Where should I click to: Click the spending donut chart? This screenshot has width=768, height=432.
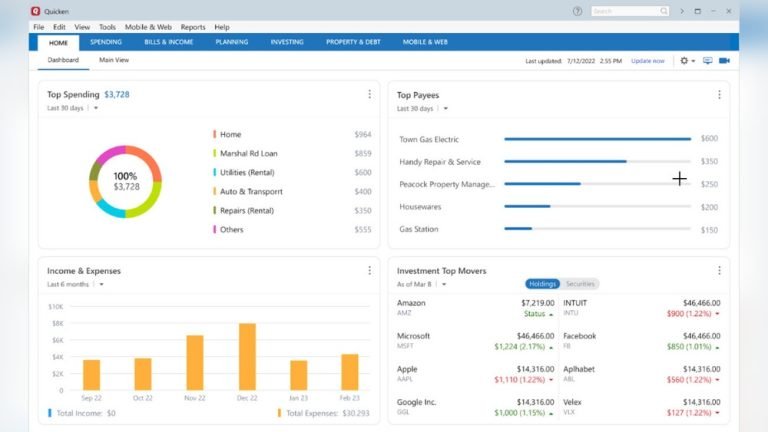[x=125, y=182]
